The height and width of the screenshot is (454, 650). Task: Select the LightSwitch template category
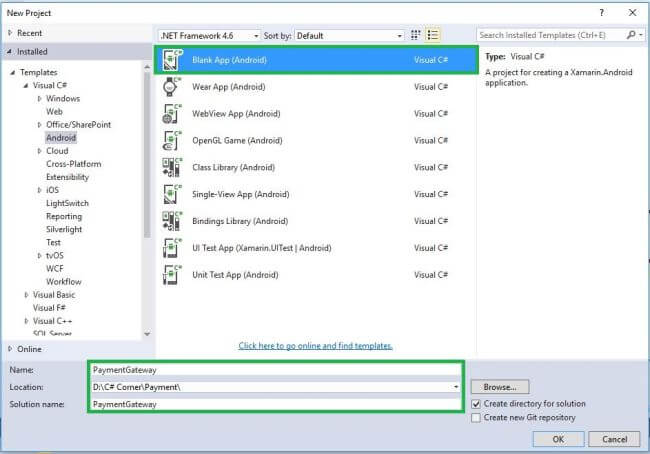coord(67,203)
